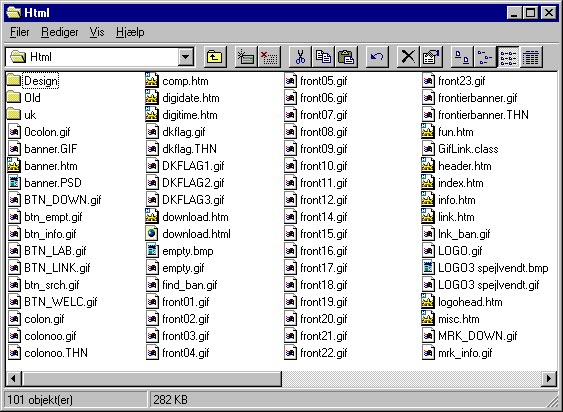
Task: Open the Html folder path dropdown
Action: click(x=186, y=57)
